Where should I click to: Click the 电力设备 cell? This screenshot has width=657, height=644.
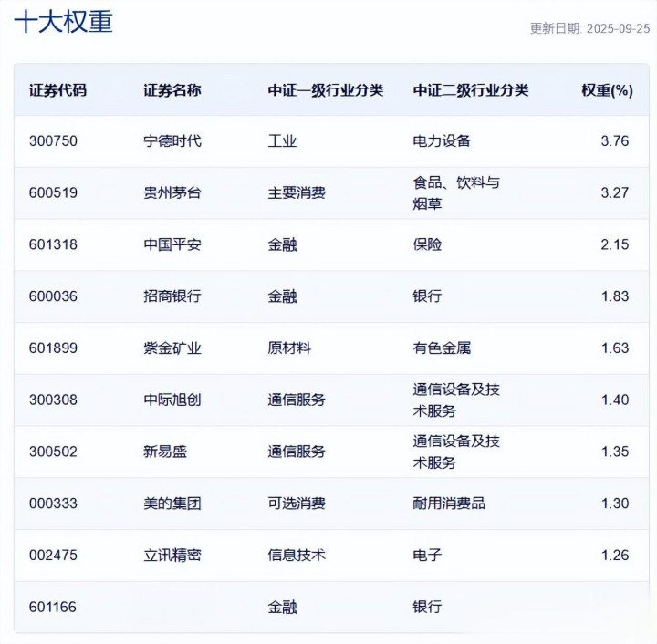tap(442, 141)
